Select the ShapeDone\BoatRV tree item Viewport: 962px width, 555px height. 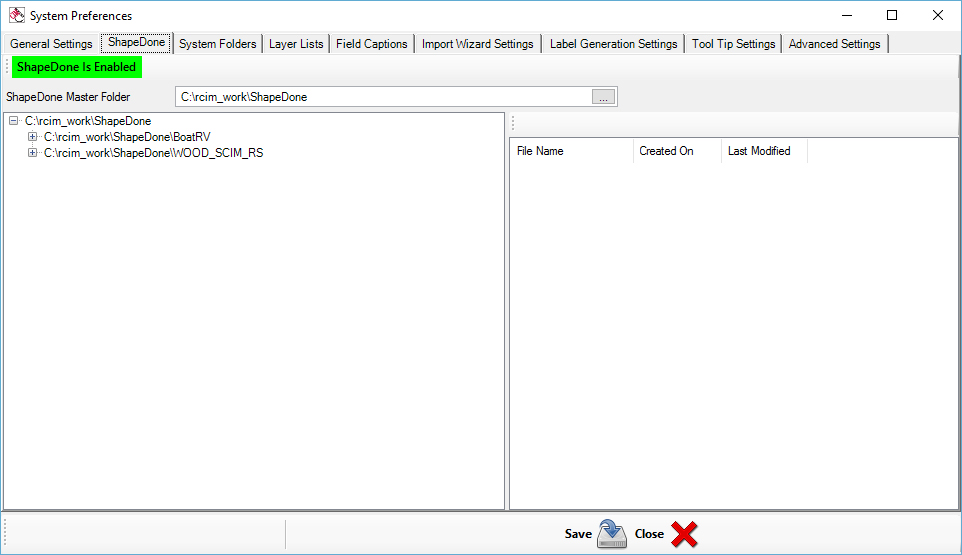127,137
